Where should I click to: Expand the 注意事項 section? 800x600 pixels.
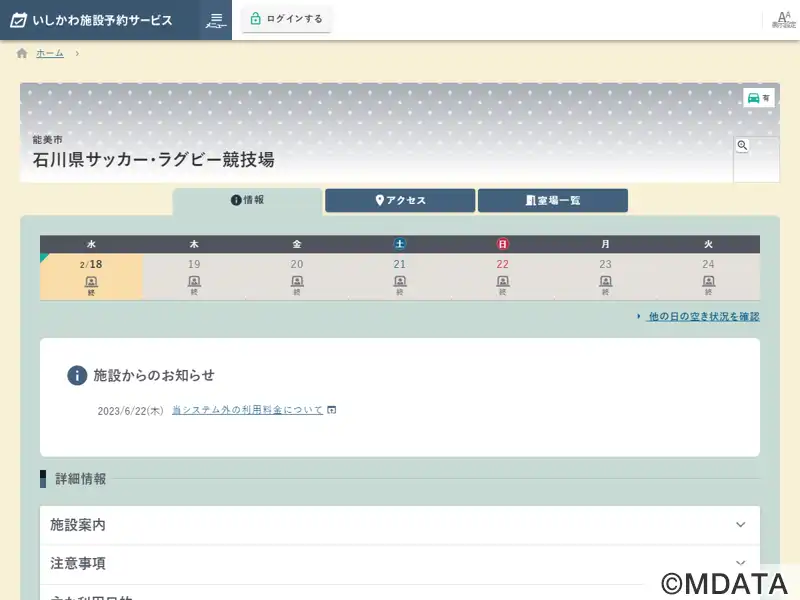click(400, 564)
